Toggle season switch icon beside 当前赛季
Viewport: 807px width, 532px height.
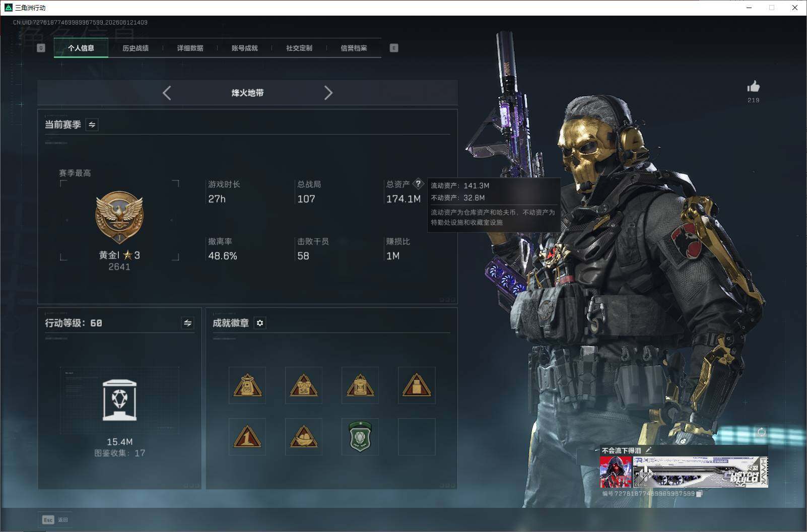[x=92, y=124]
